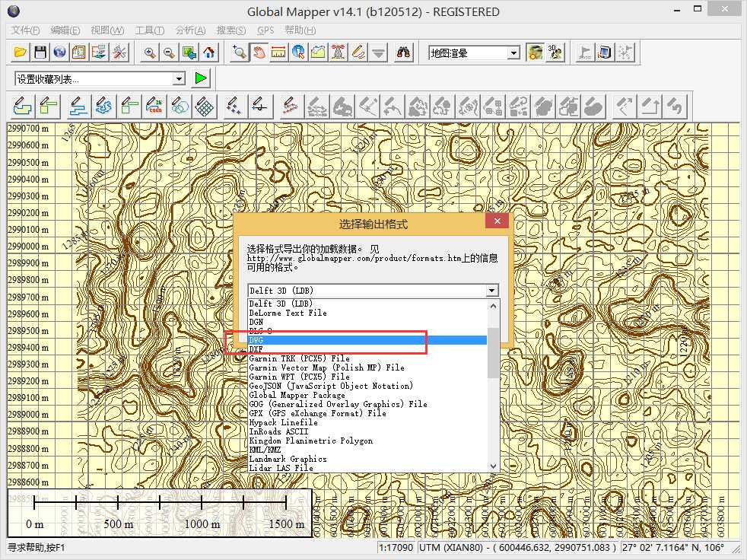Image resolution: width=747 pixels, height=560 pixels.
Task: Click the download online data globe icon
Action: tap(59, 52)
